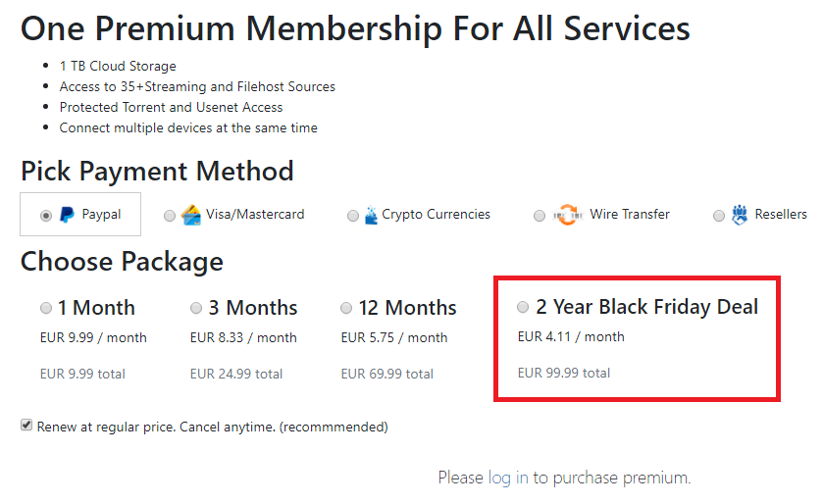Click the Wire Transfer icon
The height and width of the screenshot is (504, 823).
[x=567, y=215]
